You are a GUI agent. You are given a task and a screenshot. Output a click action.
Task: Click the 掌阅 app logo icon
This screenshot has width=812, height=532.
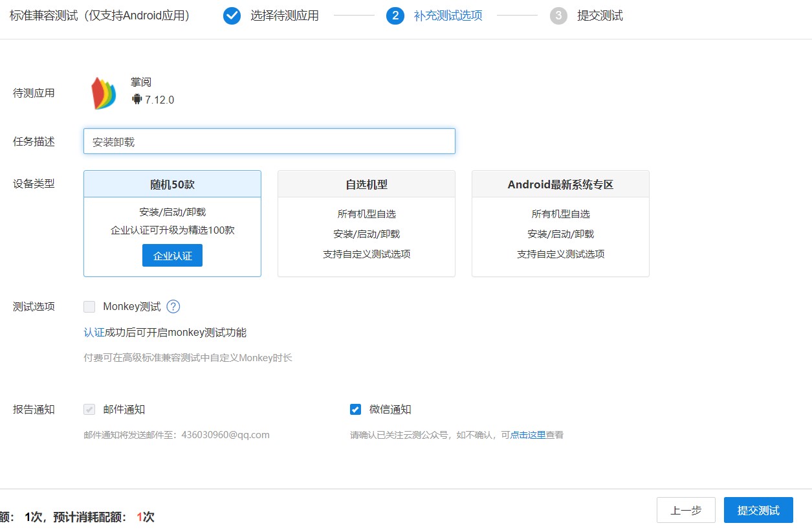104,93
